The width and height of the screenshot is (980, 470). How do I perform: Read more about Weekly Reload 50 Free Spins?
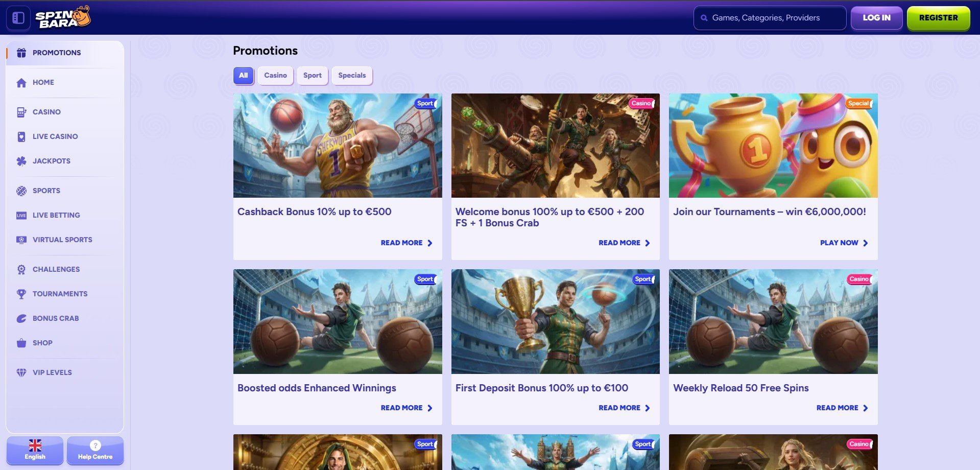842,408
